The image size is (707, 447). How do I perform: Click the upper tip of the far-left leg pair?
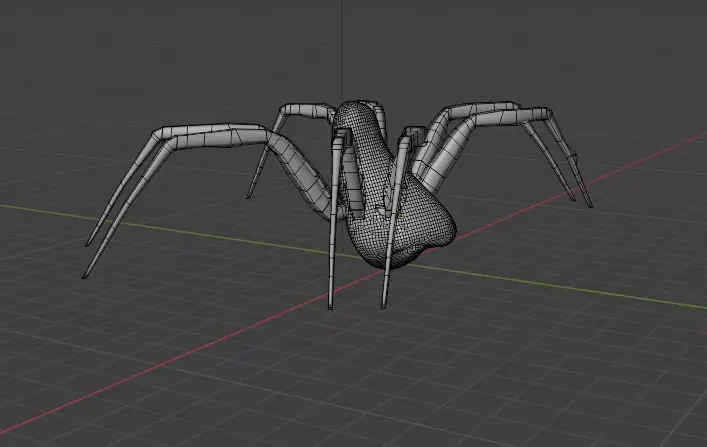[88, 243]
